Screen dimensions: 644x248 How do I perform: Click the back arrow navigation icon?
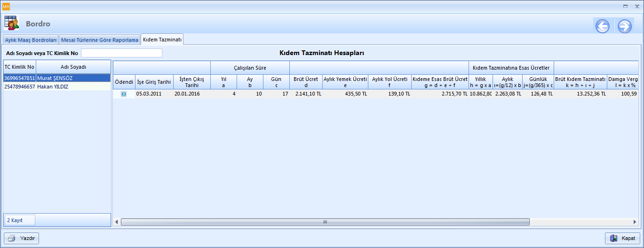tap(602, 26)
